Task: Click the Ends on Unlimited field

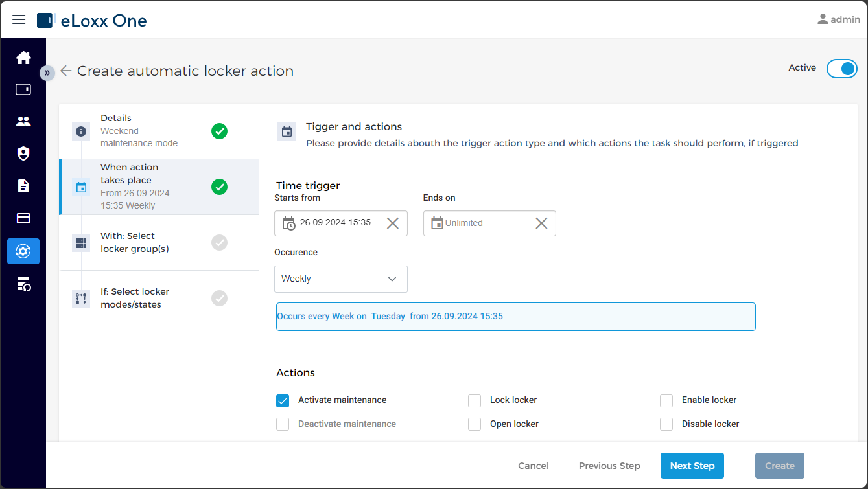Action: tap(489, 223)
